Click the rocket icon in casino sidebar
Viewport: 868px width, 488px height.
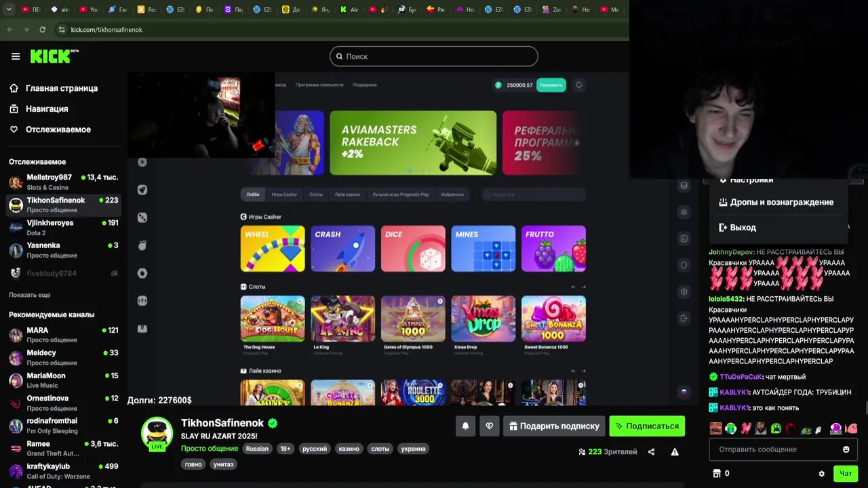tap(142, 190)
